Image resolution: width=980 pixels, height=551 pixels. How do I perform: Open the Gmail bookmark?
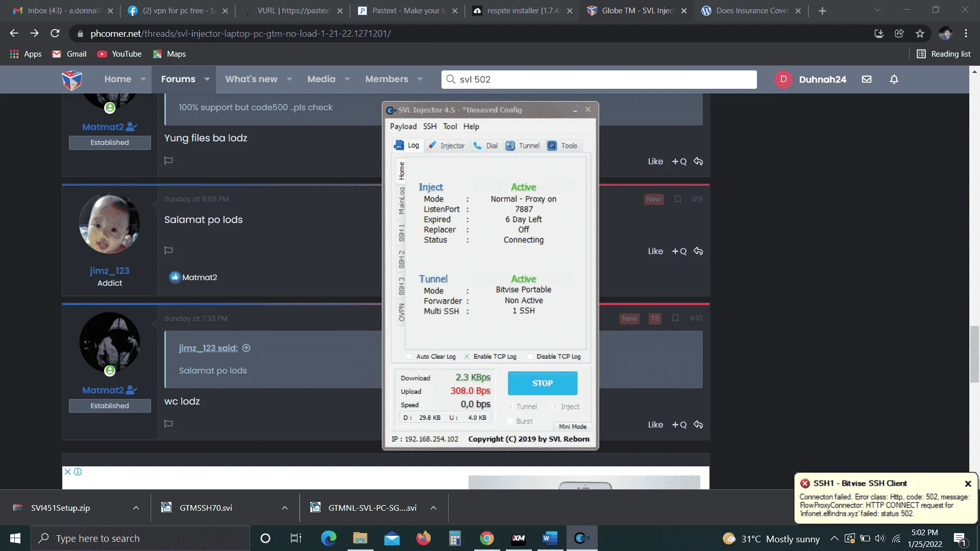69,54
